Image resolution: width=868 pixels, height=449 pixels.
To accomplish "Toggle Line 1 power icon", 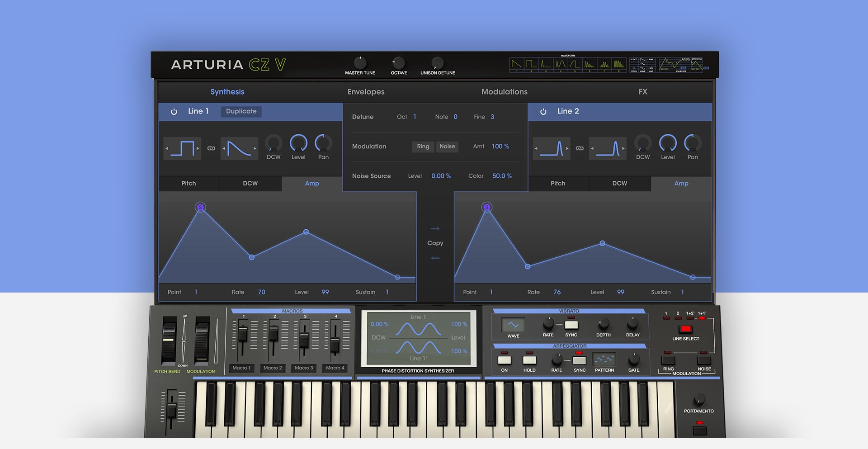I will coord(174,112).
